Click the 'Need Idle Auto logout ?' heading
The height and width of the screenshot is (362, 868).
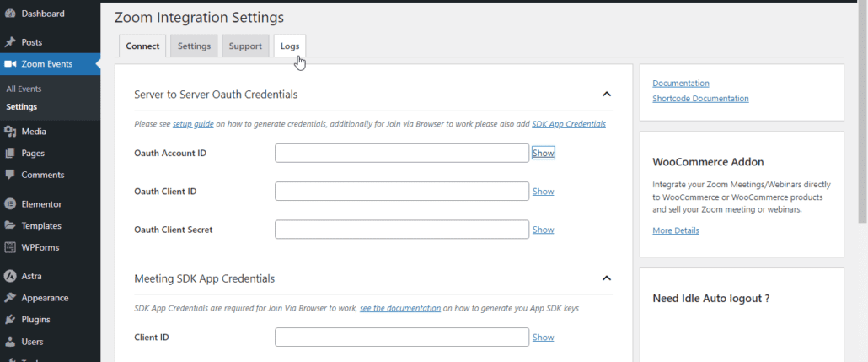coord(711,298)
